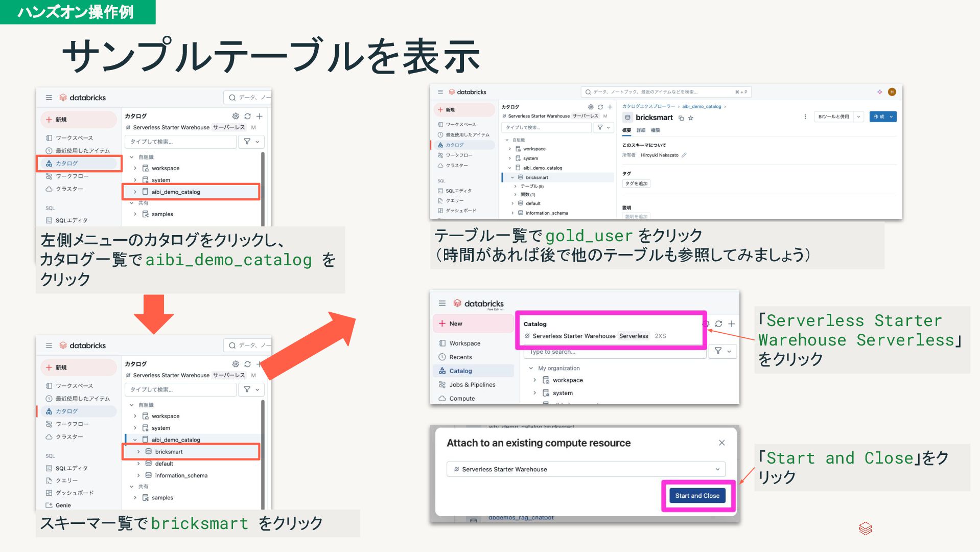Viewport: 980px width, 552px height.
Task: Expand My organization in English Catalog screenshot
Action: point(531,368)
